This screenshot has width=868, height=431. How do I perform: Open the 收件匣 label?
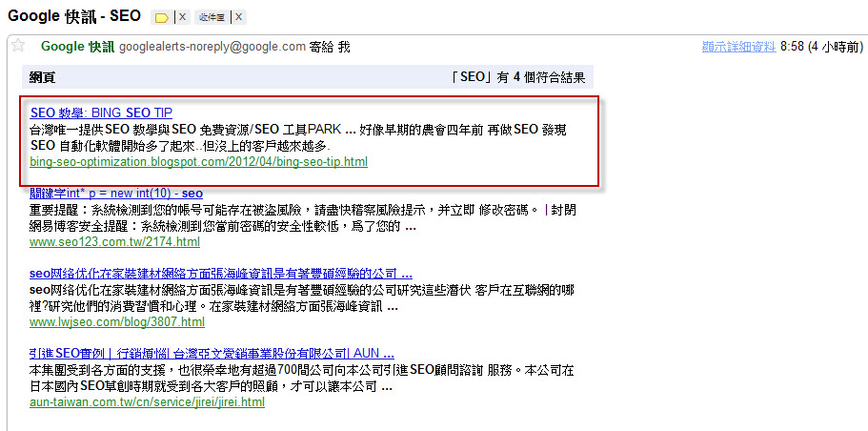(x=212, y=18)
